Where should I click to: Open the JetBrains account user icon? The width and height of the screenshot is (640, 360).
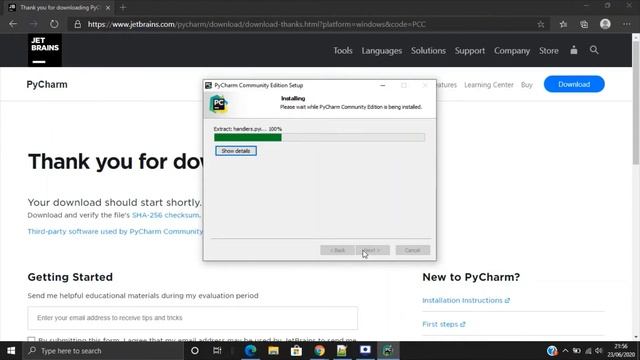pos(573,50)
